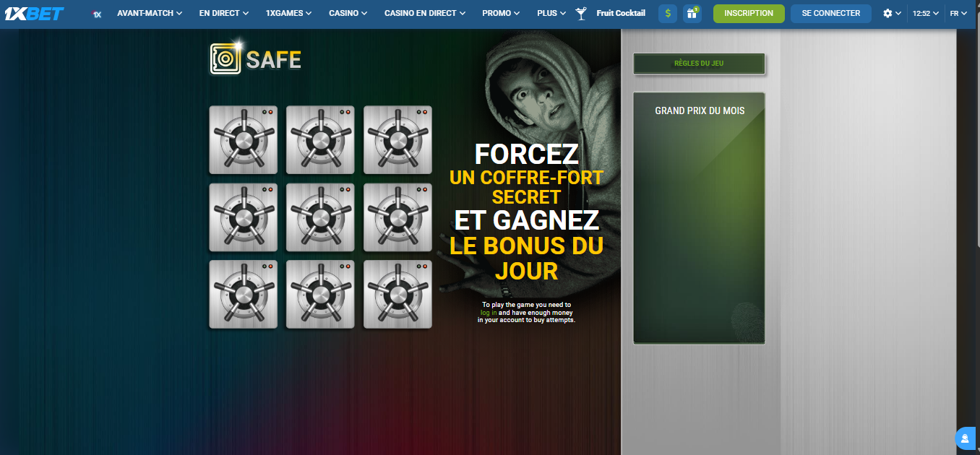Click the SE CONNECTER button

[x=831, y=13]
